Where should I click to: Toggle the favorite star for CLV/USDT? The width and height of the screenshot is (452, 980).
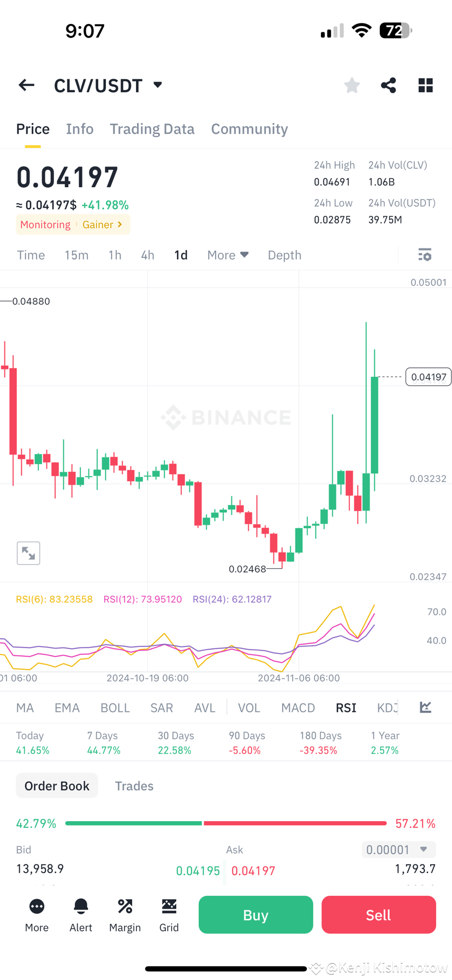352,85
